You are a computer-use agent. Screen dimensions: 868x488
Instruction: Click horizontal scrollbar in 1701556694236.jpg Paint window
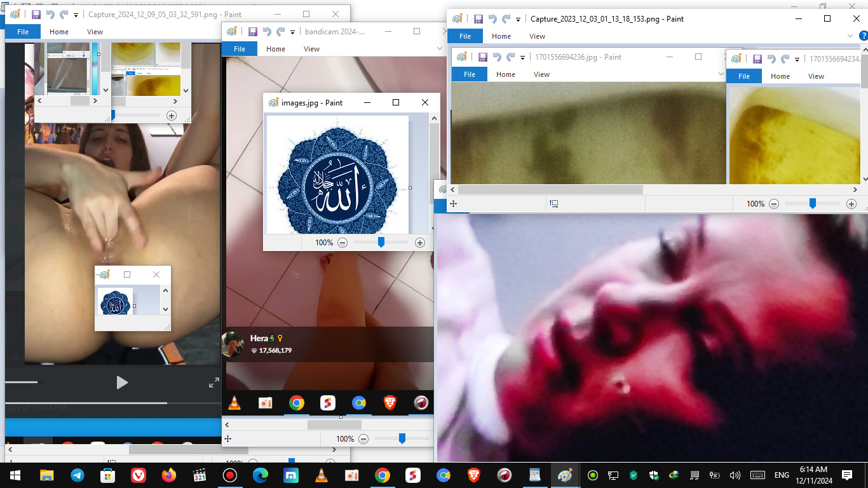(x=550, y=189)
